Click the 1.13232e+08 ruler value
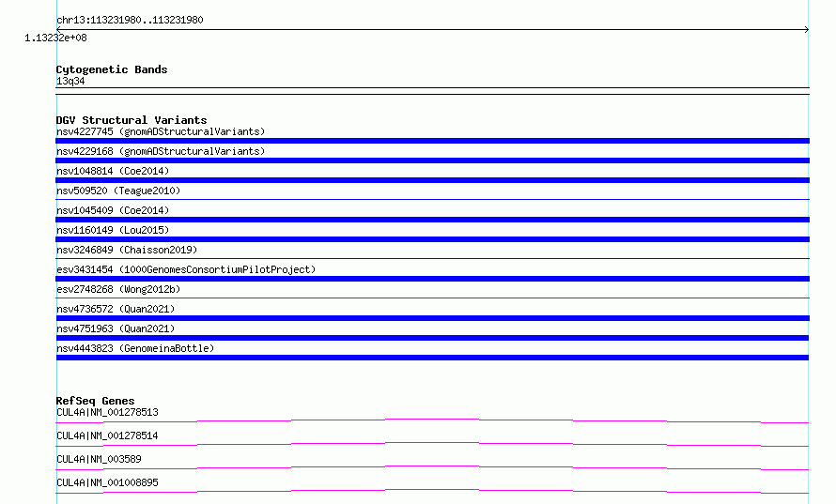The image size is (836, 504). pos(55,38)
